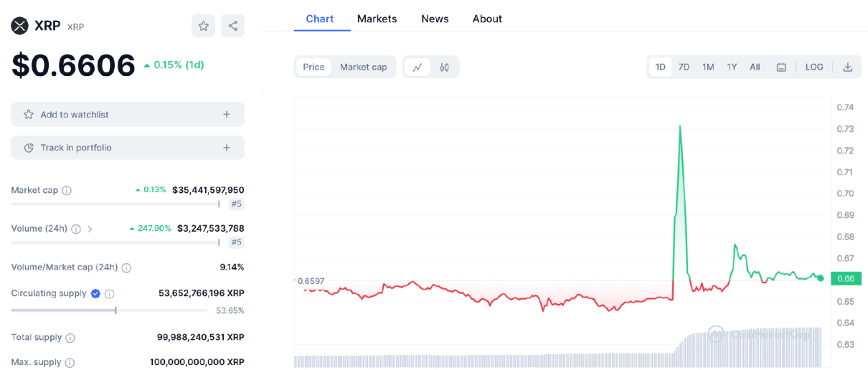Click the 100,000,000,000 XRP max supply
Image resolution: width=868 pixels, height=370 pixels.
[197, 362]
